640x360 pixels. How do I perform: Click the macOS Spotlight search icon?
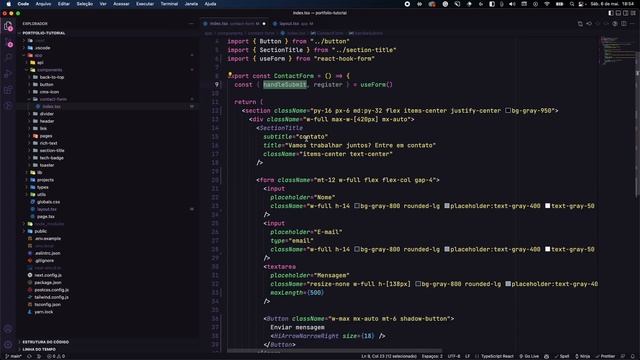[572, 4]
